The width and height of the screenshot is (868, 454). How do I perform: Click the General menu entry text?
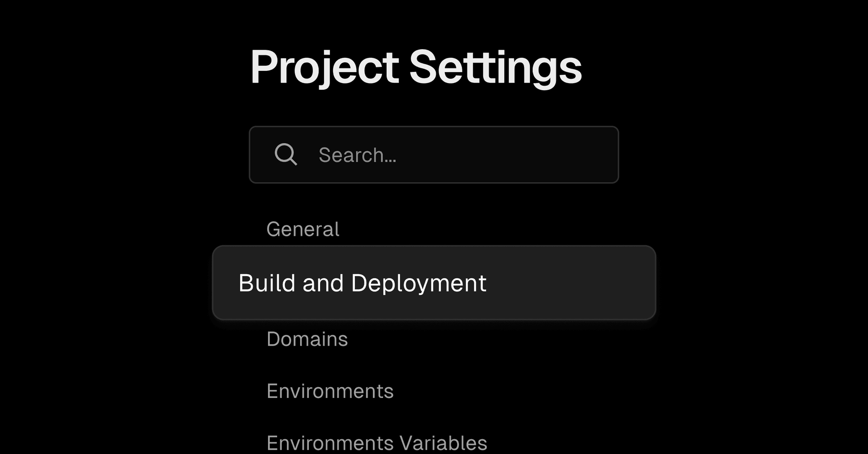coord(302,229)
